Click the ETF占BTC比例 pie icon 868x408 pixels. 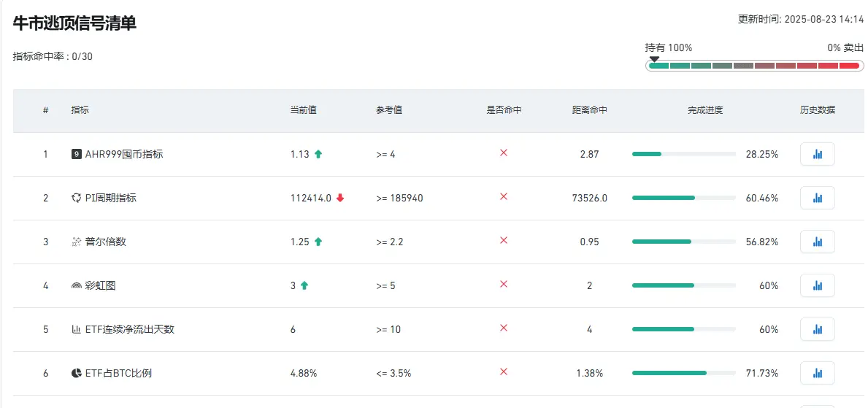[77, 373]
